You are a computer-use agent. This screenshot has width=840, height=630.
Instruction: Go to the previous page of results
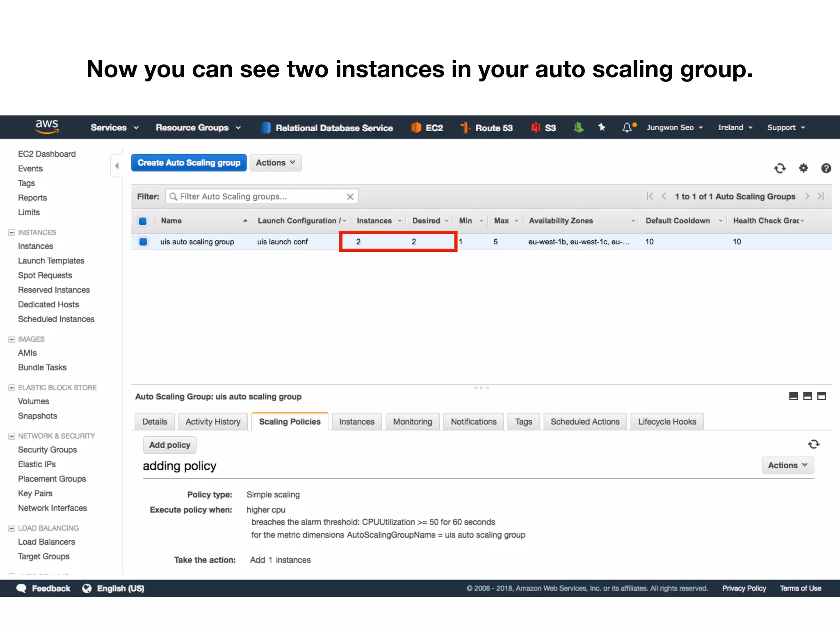click(x=664, y=196)
